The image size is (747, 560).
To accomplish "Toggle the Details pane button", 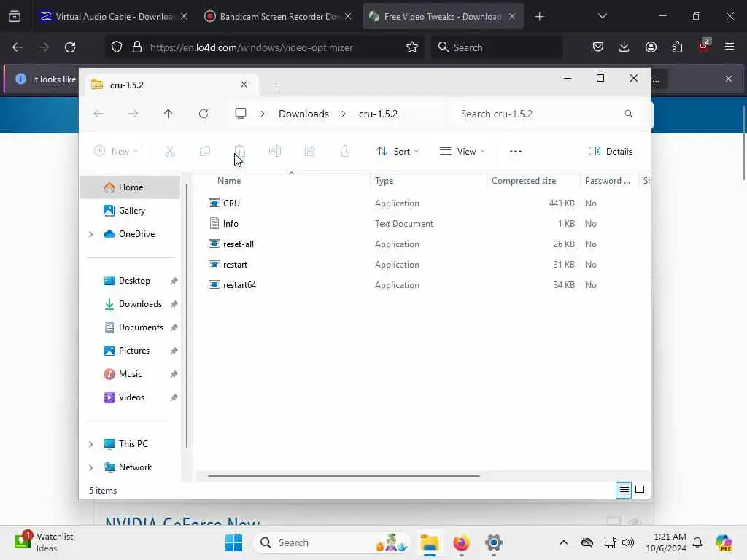I will pos(611,152).
